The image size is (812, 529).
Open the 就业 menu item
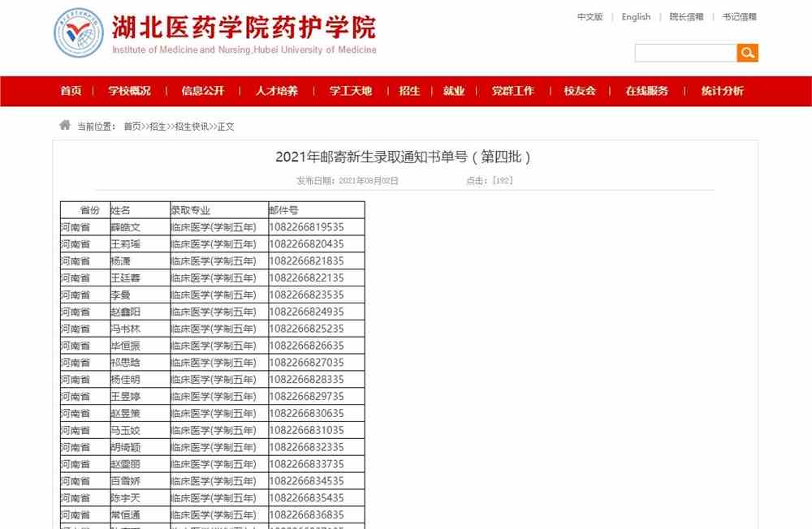pos(454,91)
